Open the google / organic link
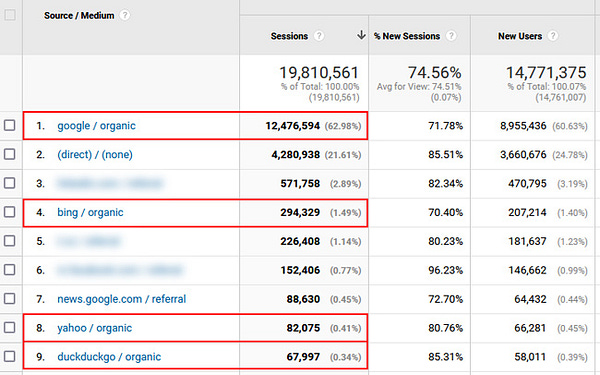The width and height of the screenshot is (600, 375). [x=96, y=126]
